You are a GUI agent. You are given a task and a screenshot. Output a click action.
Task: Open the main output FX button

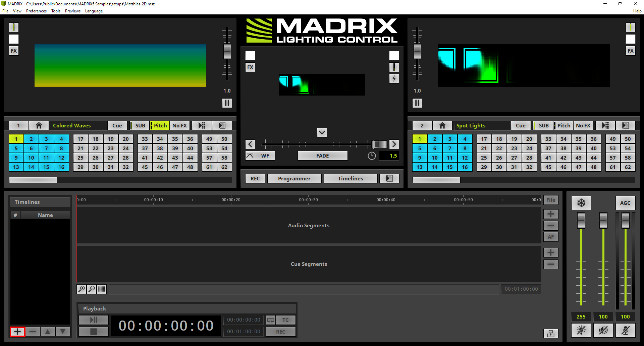(x=250, y=67)
